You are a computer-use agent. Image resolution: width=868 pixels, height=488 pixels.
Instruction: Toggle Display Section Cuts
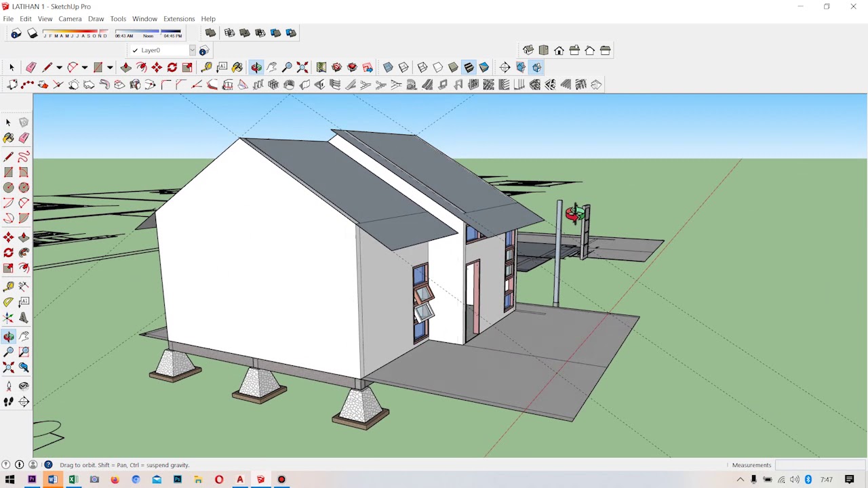(536, 67)
